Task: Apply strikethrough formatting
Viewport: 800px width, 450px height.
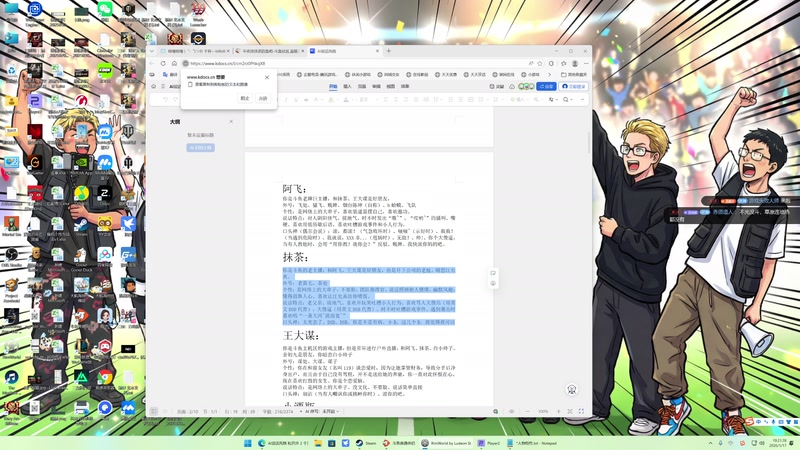Action: (306, 99)
